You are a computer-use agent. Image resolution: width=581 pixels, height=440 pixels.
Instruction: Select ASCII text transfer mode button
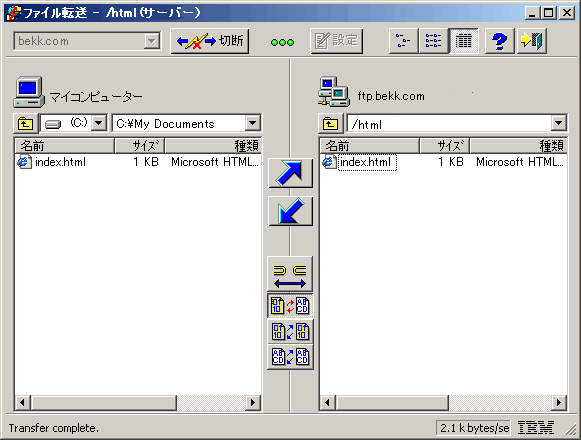[x=290, y=357]
